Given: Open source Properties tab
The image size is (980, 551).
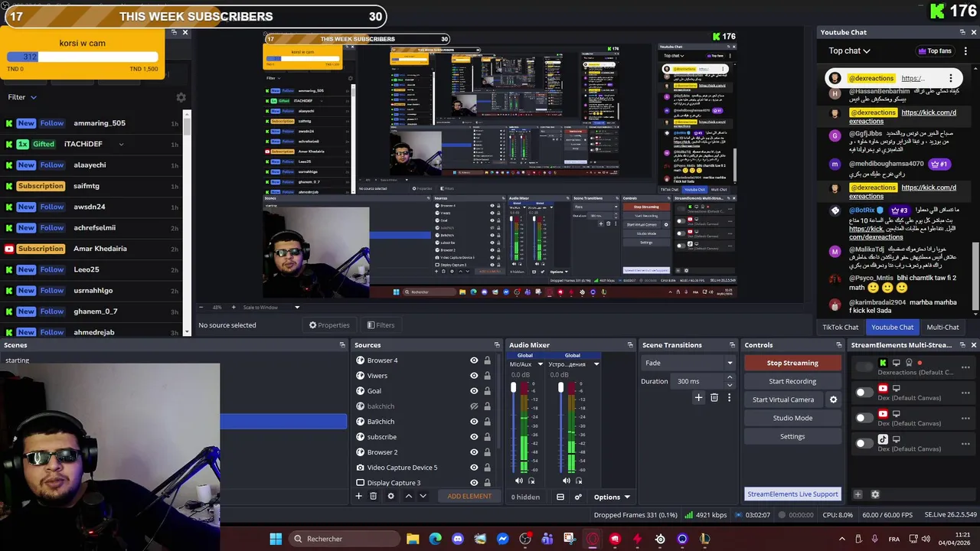Looking at the screenshot, I should click(x=329, y=325).
